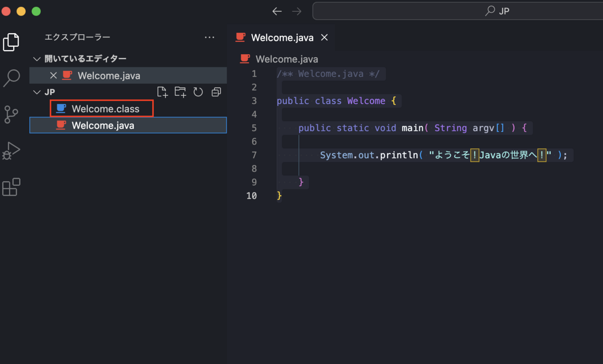Viewport: 603px width, 364px height.
Task: Click the Welcome.java breadcrumb above the code
Action: click(286, 59)
